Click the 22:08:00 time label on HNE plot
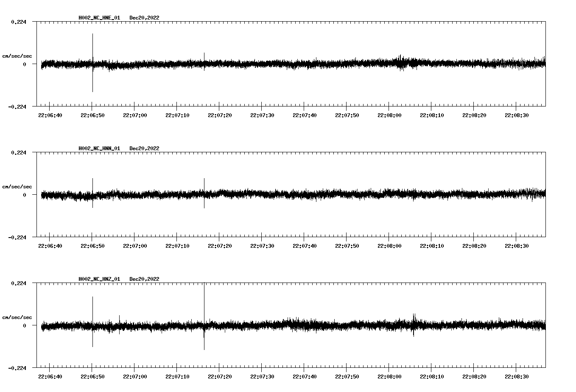 (x=389, y=115)
